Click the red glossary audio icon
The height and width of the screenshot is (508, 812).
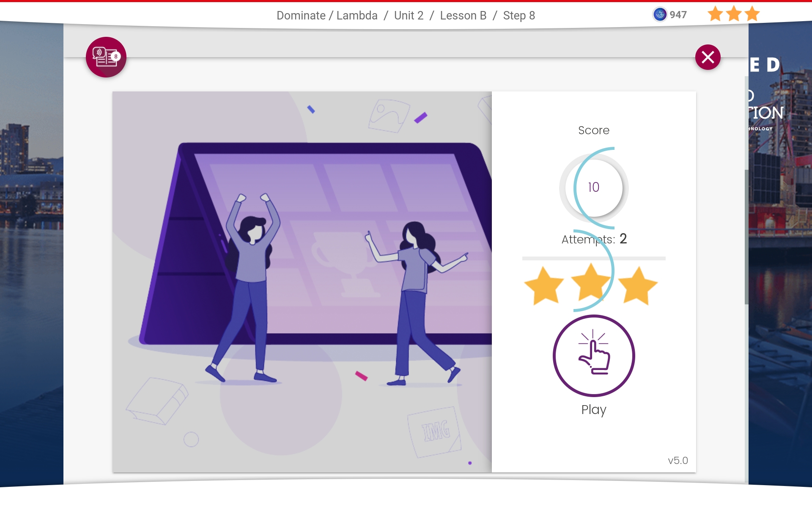pyautogui.click(x=106, y=57)
